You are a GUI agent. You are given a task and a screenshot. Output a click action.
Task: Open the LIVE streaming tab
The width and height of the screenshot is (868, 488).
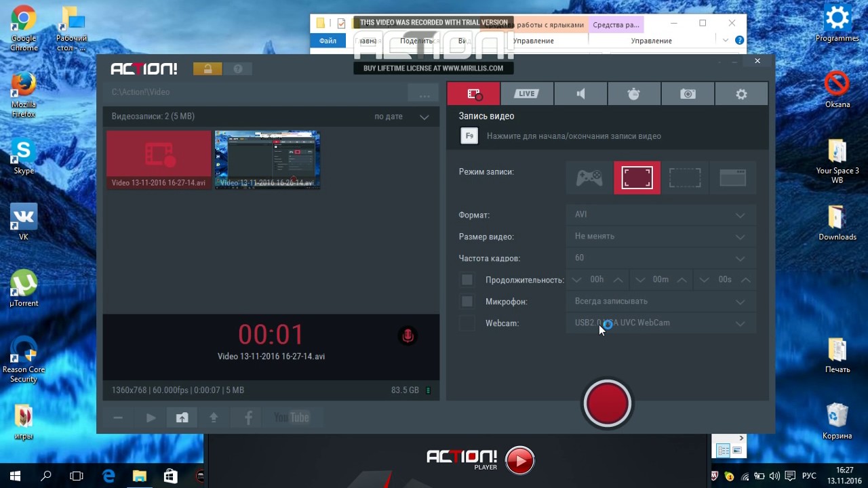tap(527, 94)
